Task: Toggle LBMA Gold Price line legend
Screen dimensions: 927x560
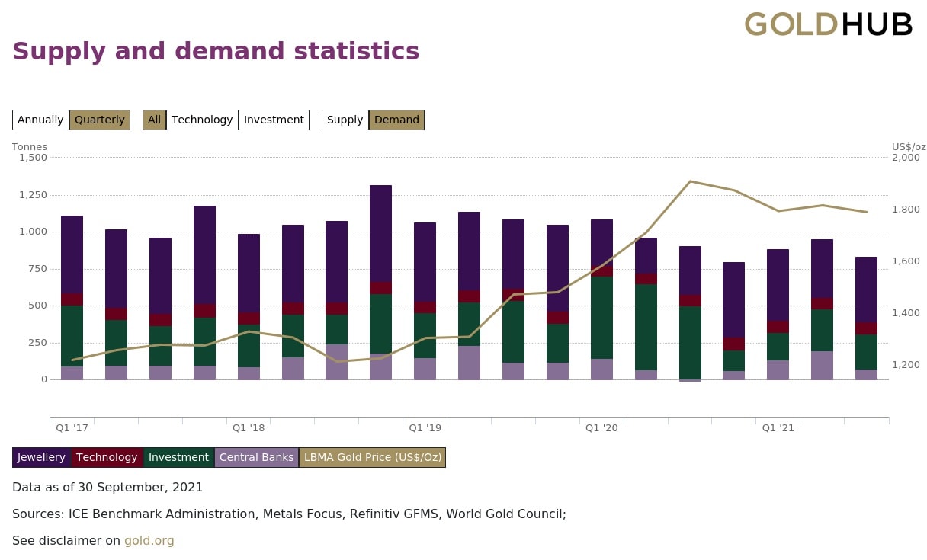Action: click(372, 458)
